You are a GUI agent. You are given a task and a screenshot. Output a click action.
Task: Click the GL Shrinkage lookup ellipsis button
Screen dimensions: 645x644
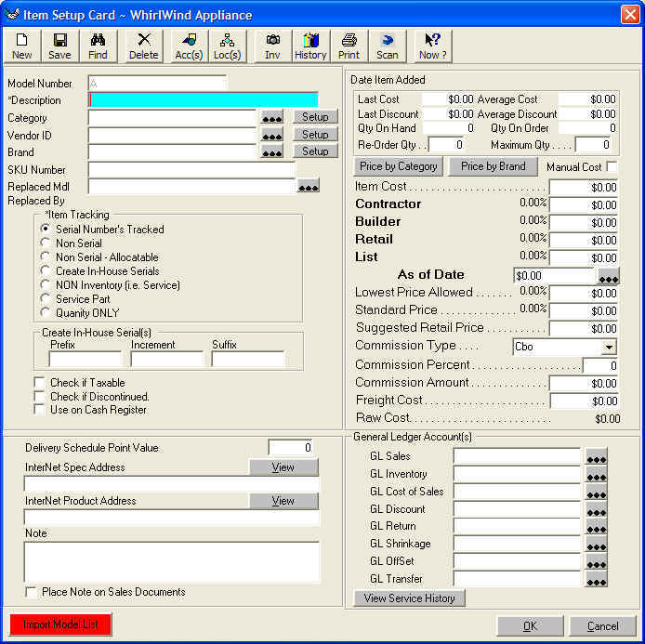(596, 545)
